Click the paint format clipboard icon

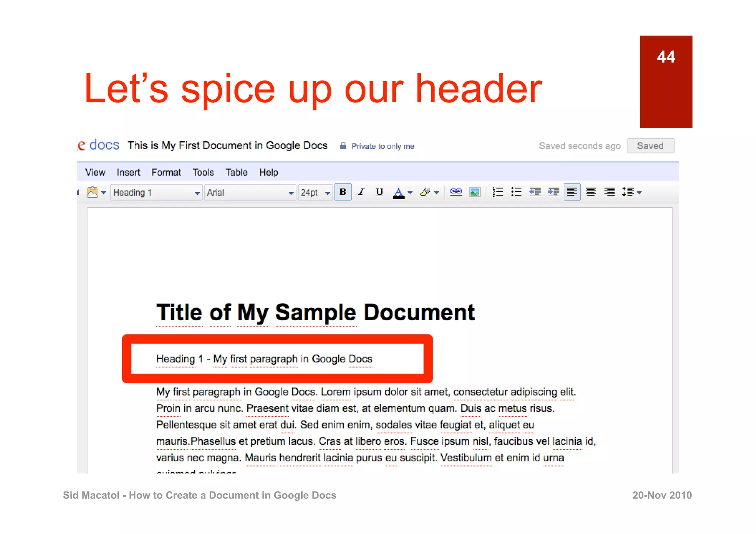92,192
